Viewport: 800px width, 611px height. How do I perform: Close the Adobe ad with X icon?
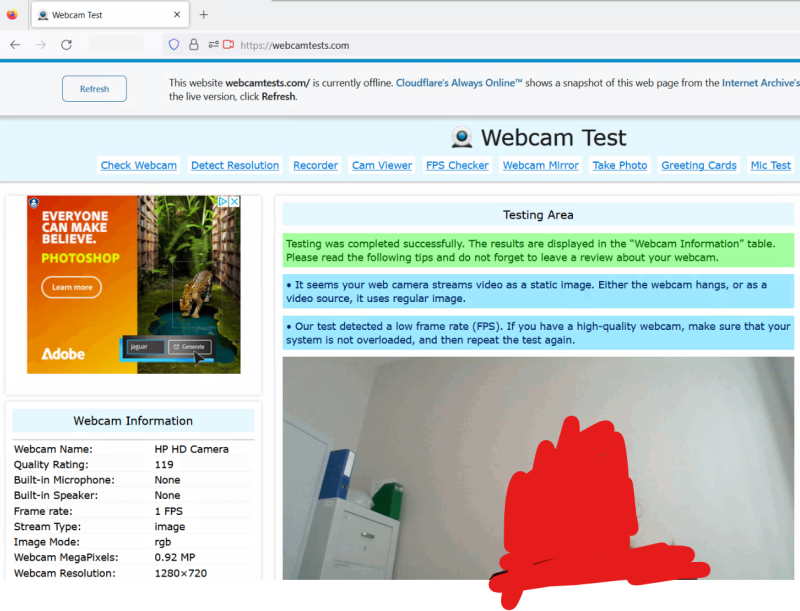(x=234, y=201)
